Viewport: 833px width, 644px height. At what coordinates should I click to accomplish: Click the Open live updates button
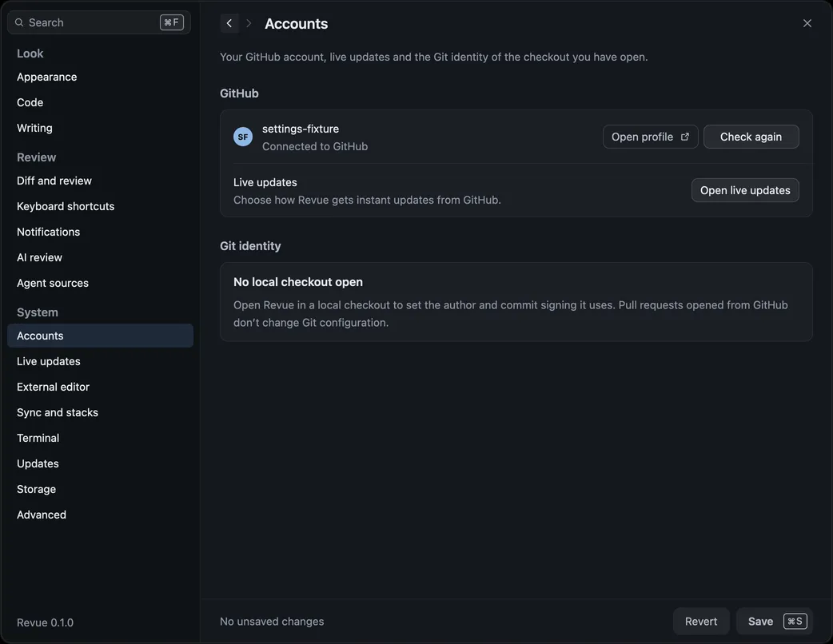pos(745,190)
